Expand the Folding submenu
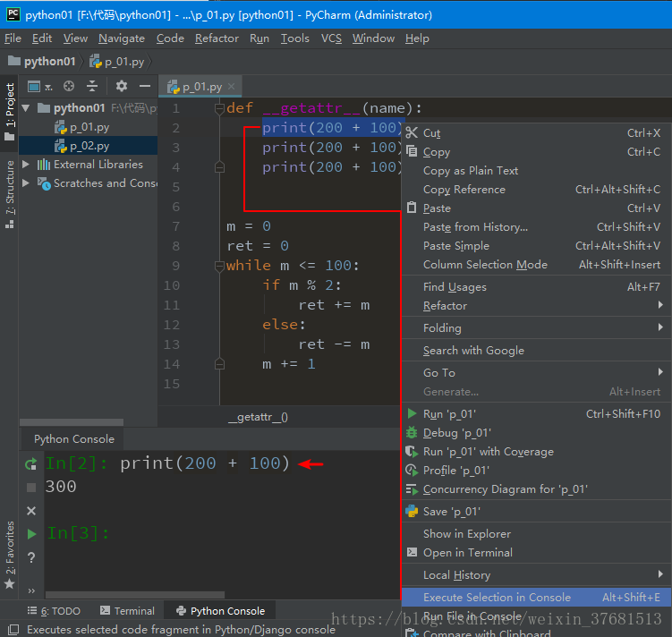 point(536,328)
